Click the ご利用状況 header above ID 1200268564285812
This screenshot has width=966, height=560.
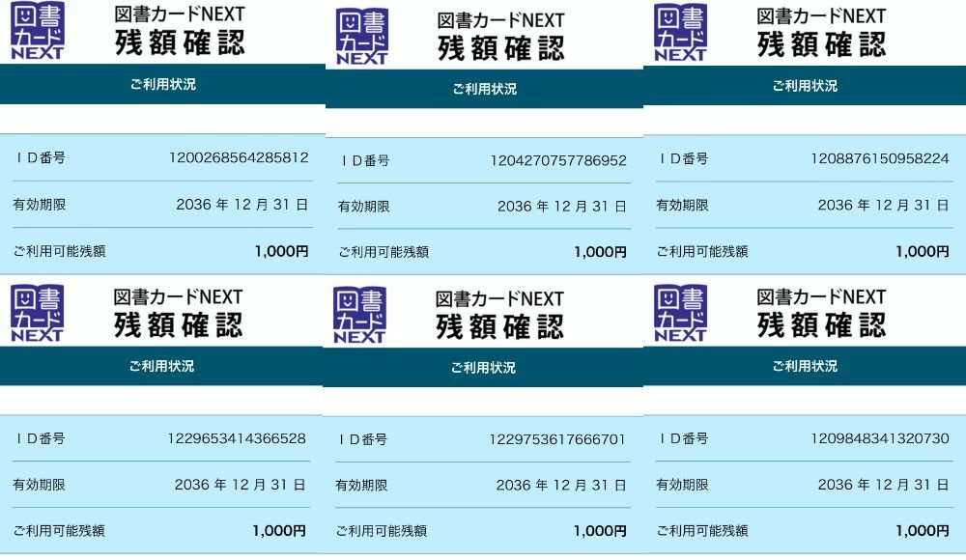(162, 84)
